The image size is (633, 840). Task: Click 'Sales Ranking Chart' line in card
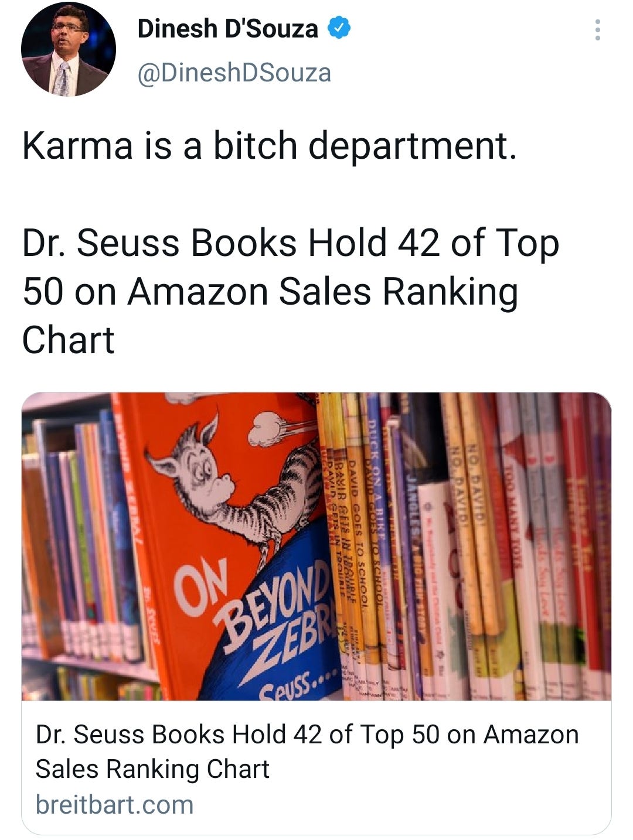(x=152, y=769)
